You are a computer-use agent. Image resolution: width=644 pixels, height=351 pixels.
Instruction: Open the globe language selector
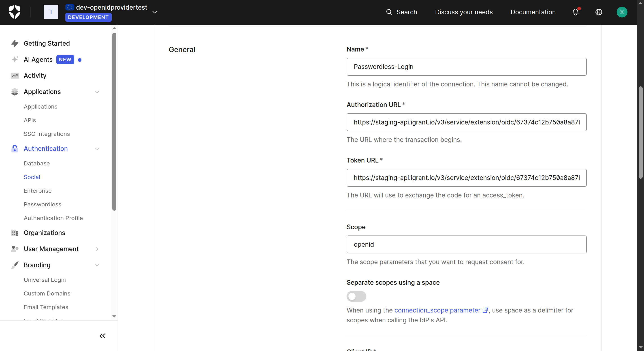pyautogui.click(x=599, y=12)
